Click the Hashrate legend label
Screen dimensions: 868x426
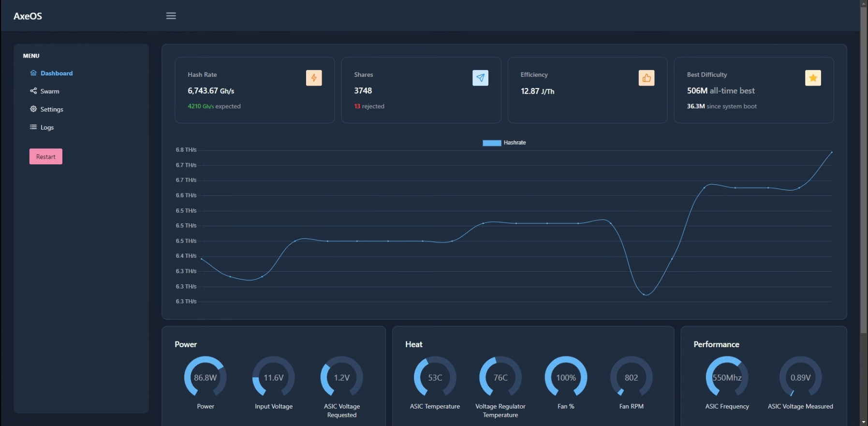[x=515, y=143]
